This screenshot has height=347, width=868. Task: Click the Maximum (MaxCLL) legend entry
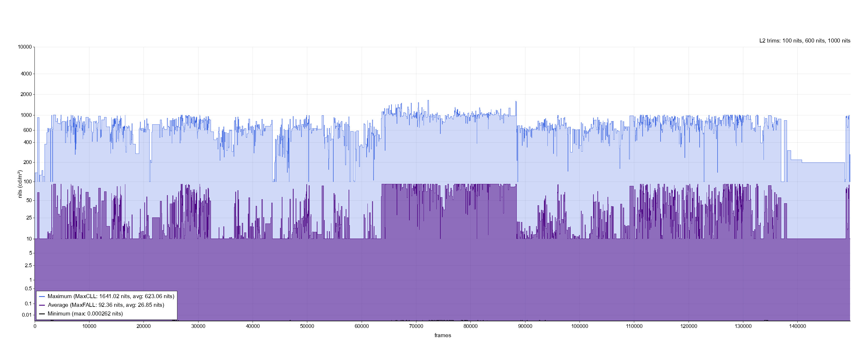[x=111, y=296]
